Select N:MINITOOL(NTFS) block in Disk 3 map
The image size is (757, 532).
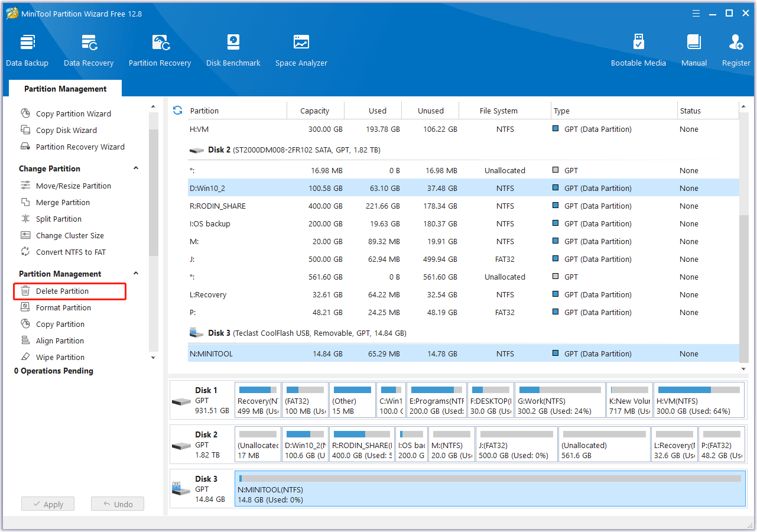pos(490,489)
